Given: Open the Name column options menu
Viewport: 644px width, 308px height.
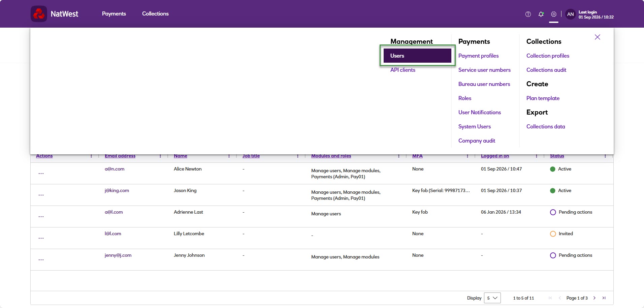Looking at the screenshot, I should click(x=229, y=156).
